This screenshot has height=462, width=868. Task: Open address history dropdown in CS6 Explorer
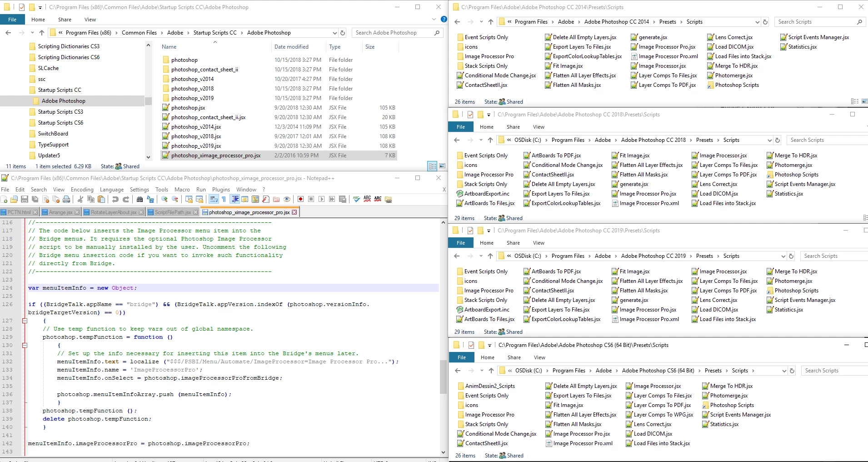784,371
